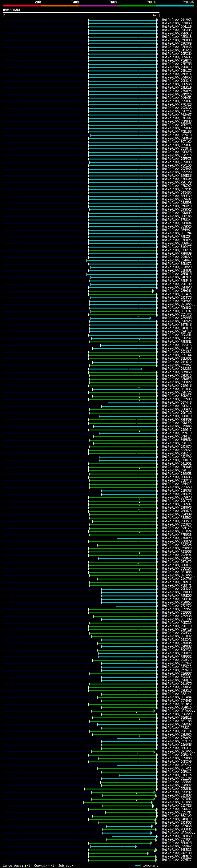Select the UniRef100_C9WCK9 label
This screenshot has width=197, height=868.
point(176,809)
